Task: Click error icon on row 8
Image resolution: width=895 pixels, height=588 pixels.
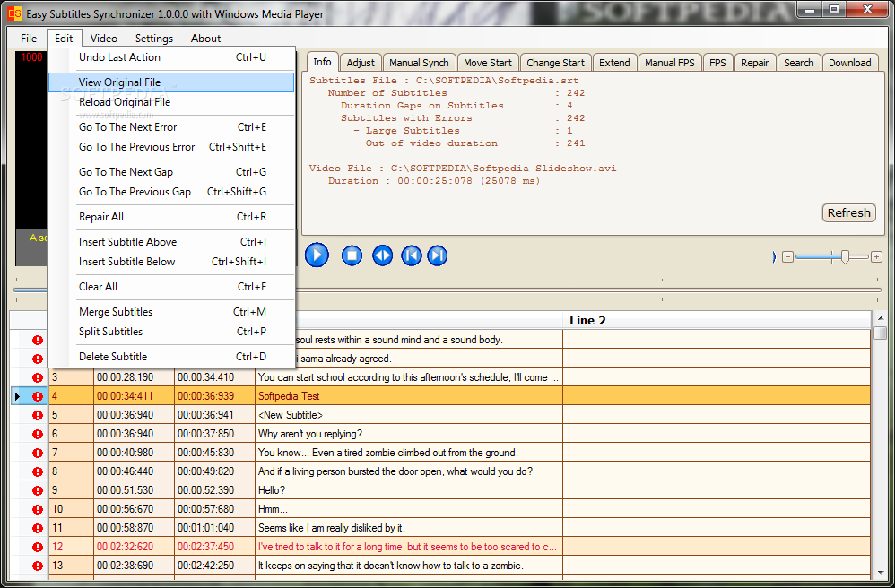Action: tap(38, 471)
